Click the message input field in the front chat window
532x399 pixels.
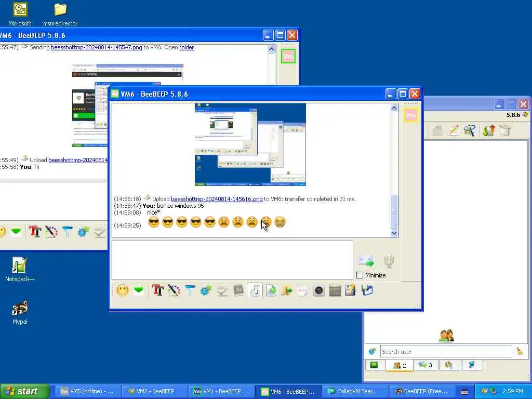(x=232, y=260)
